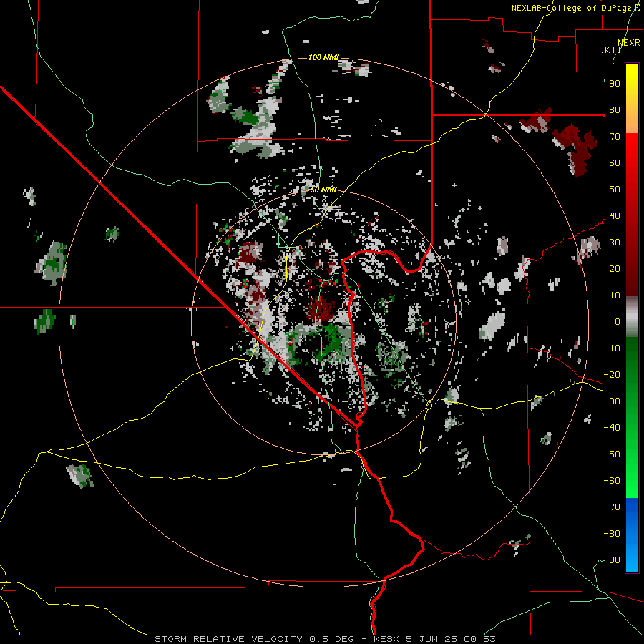Click the "KESX" radar site identifier
Image resolution: width=644 pixels, height=644 pixels.
pyautogui.click(x=387, y=639)
